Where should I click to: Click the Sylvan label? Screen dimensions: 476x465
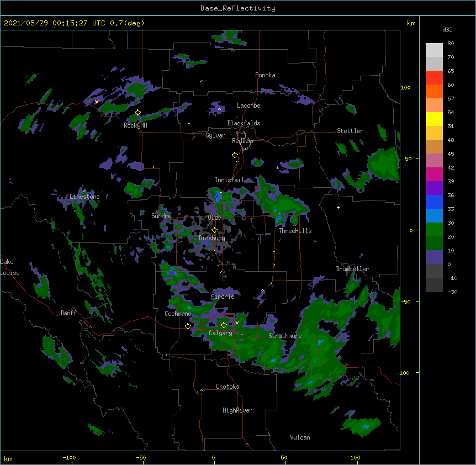(x=215, y=135)
